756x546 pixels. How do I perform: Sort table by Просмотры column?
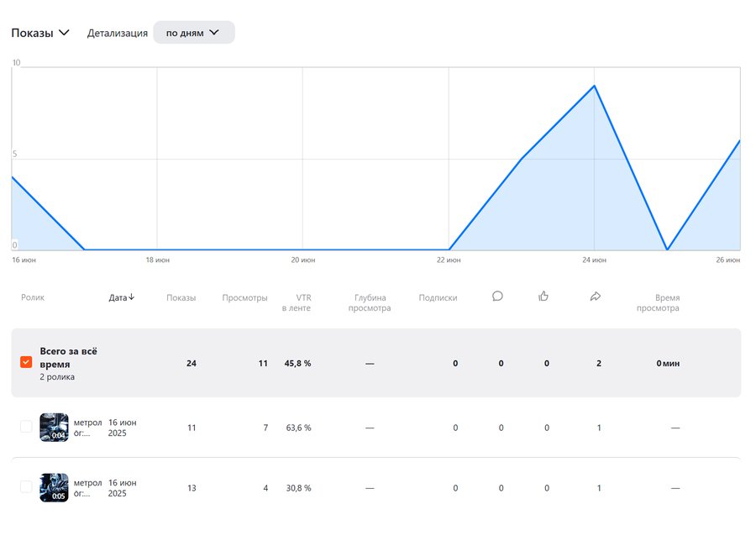coord(244,297)
